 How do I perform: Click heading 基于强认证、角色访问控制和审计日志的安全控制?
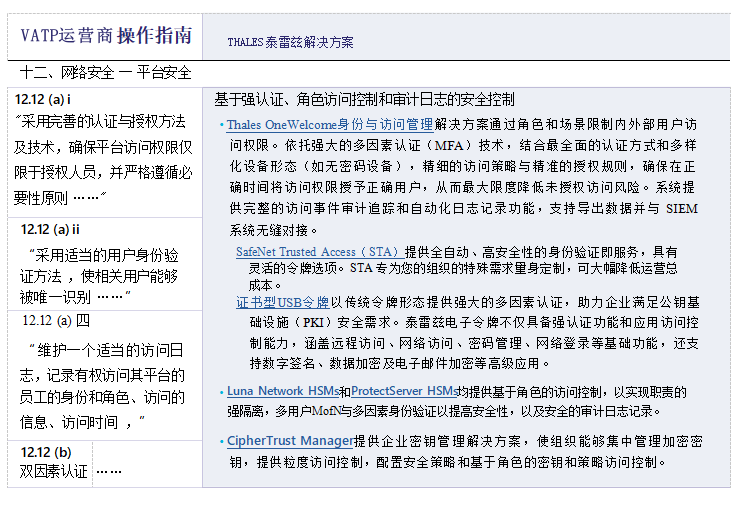pos(364,100)
